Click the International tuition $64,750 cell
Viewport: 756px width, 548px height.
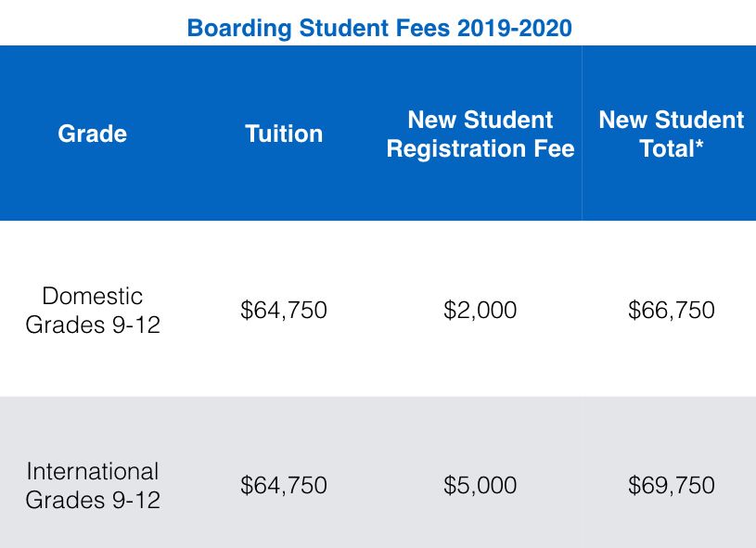click(284, 485)
